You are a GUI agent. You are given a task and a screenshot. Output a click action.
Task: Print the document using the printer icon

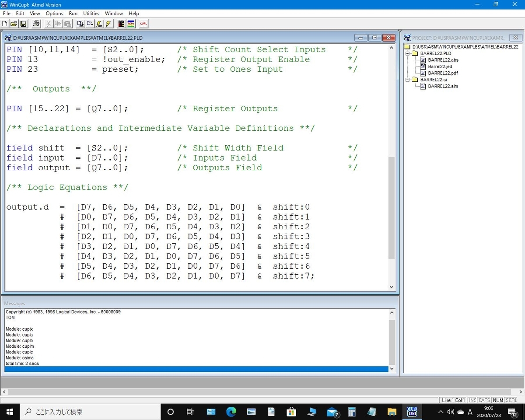(36, 24)
